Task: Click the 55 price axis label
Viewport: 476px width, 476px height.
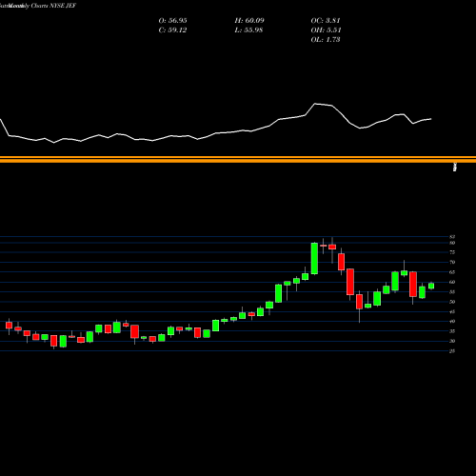Action: [452, 292]
